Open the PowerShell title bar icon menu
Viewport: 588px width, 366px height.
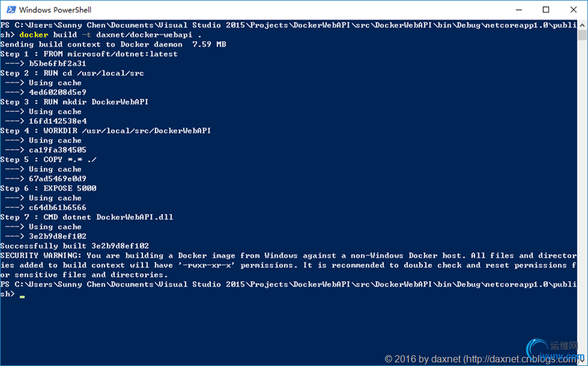(11, 10)
